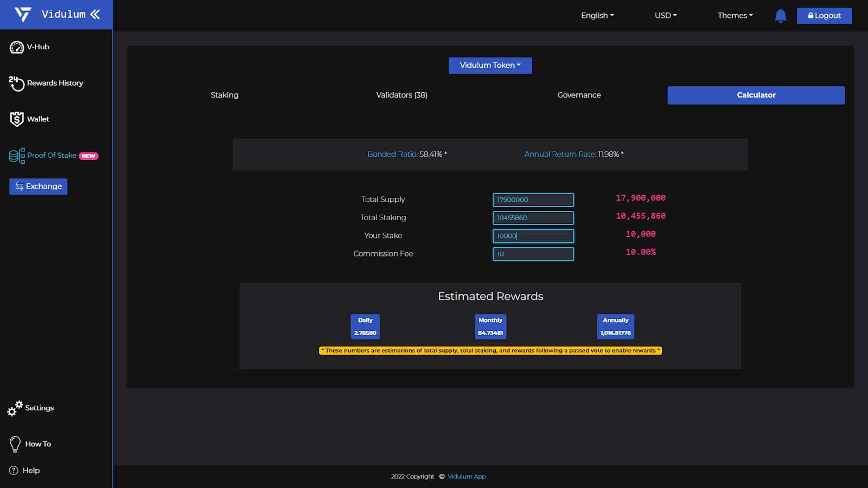The width and height of the screenshot is (868, 488).
Task: Click Proof Of Stake sidebar label
Action: pyautogui.click(x=52, y=155)
